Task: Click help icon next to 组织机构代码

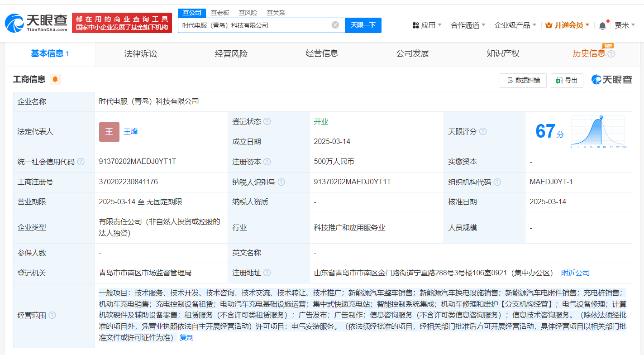Action: pos(497,182)
